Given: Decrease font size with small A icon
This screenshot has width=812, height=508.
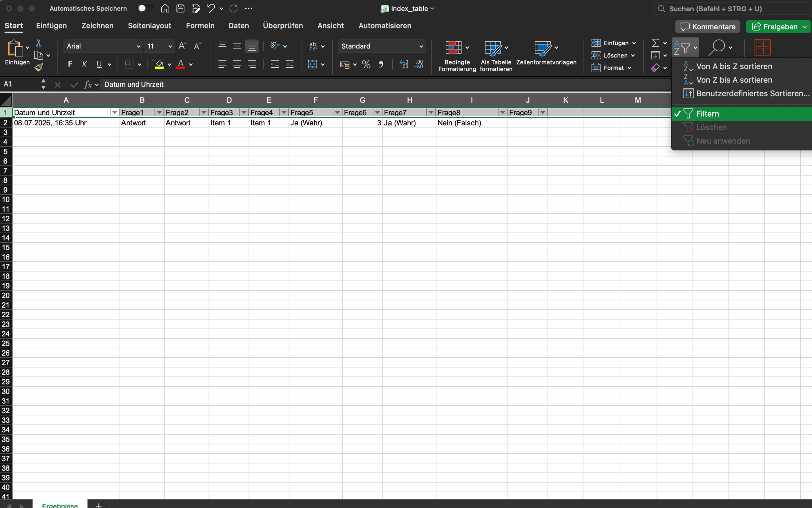Looking at the screenshot, I should pos(197,46).
